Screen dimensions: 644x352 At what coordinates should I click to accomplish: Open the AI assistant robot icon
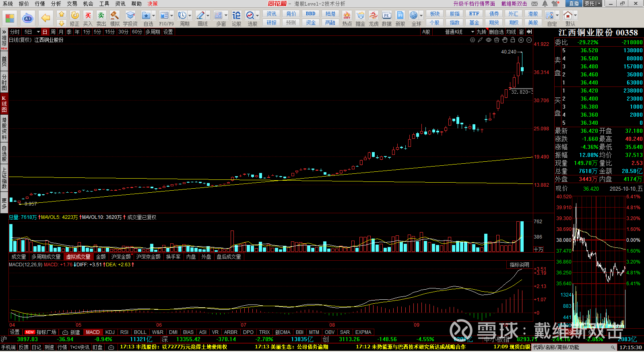pos(28,18)
